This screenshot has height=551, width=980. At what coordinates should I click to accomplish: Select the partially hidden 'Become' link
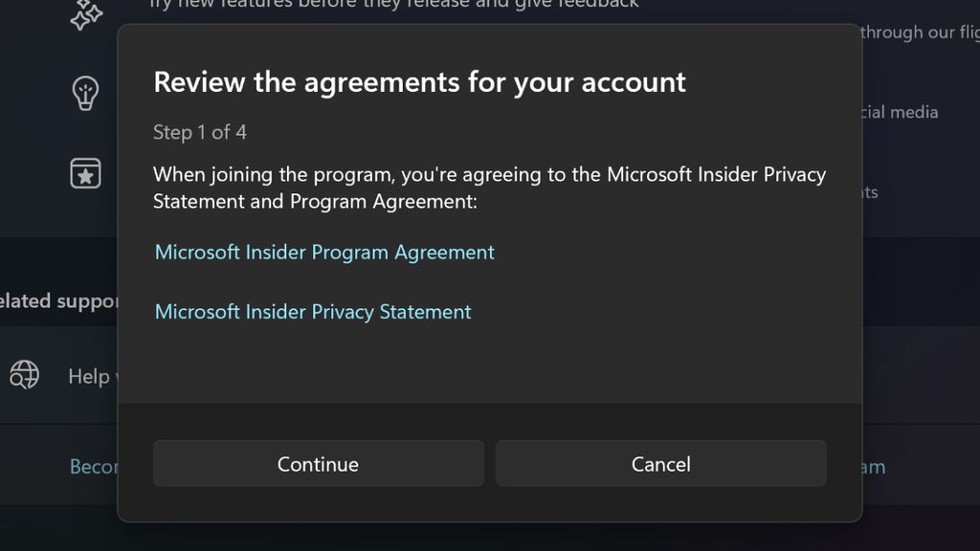coord(94,467)
